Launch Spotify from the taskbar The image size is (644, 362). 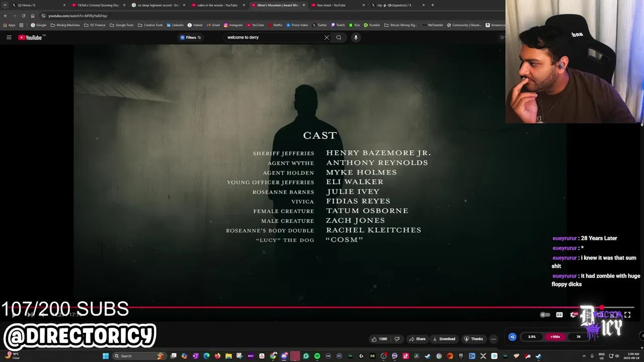pos(317,356)
